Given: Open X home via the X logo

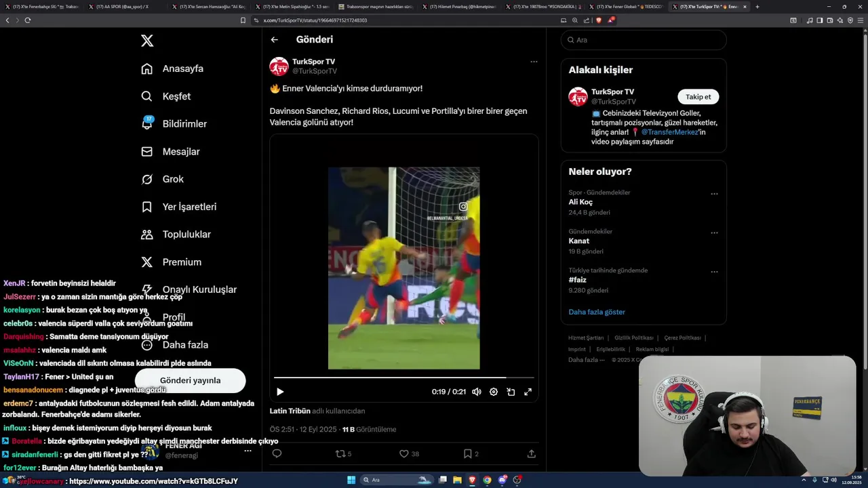Looking at the screenshot, I should 147,41.
